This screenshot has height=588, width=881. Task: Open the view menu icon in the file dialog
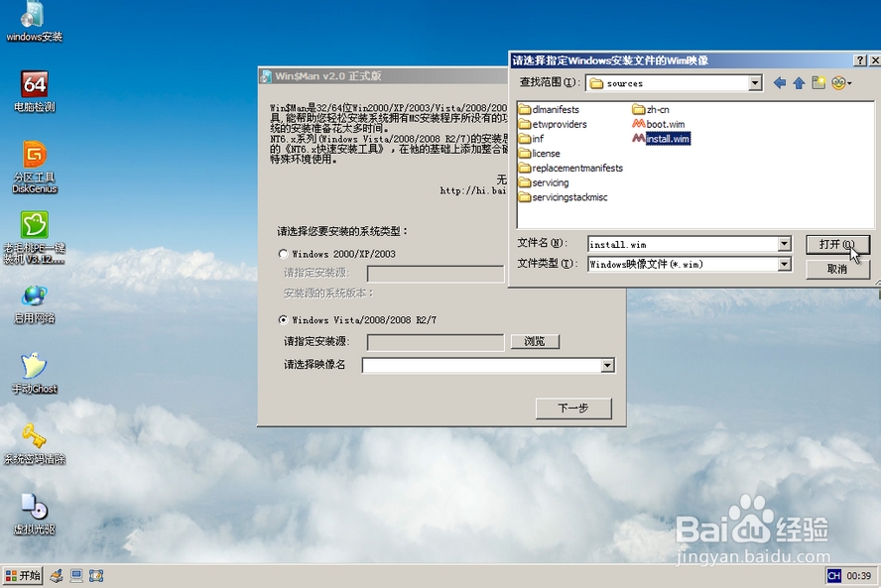(841, 83)
